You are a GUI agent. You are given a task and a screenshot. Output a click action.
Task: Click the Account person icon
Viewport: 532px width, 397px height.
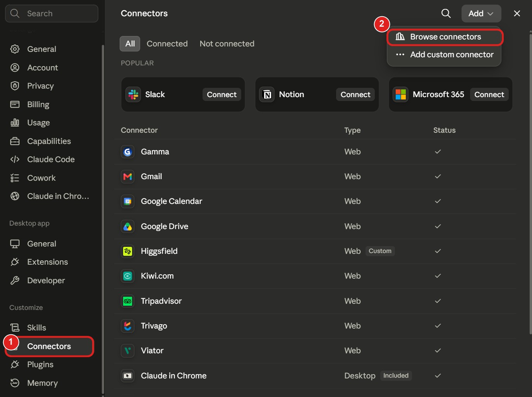tap(15, 68)
